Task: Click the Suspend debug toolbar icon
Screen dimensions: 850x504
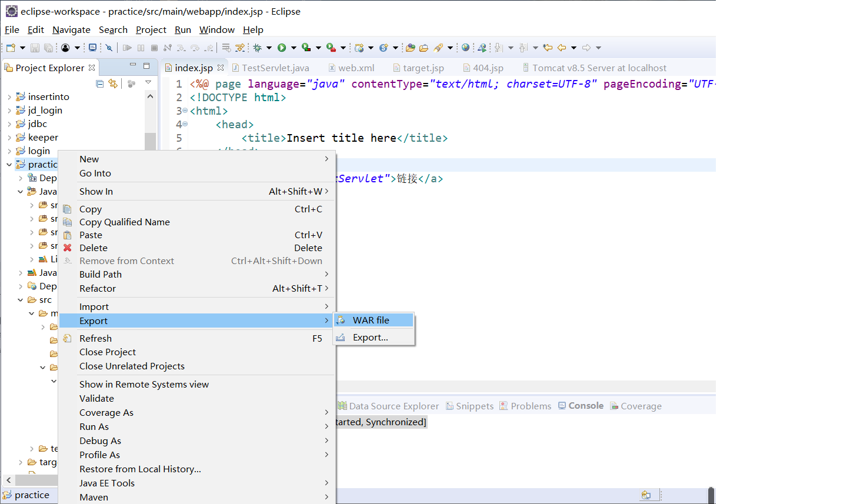Action: pos(141,48)
